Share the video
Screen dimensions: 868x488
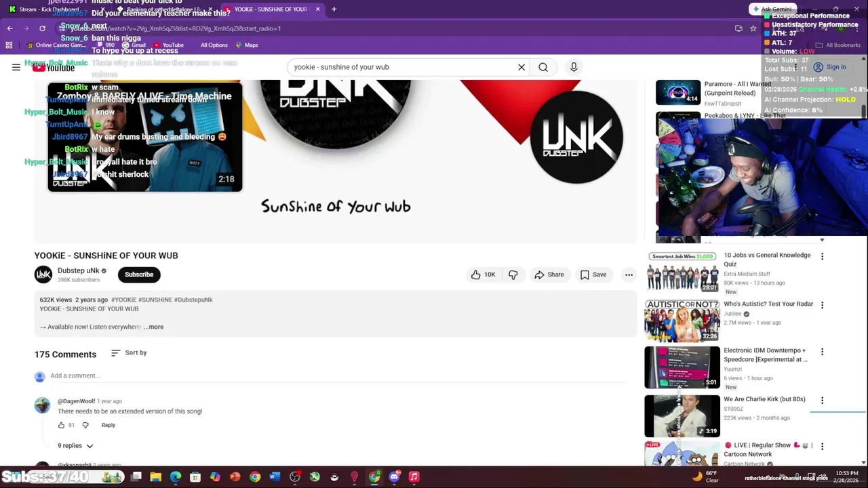(x=549, y=274)
